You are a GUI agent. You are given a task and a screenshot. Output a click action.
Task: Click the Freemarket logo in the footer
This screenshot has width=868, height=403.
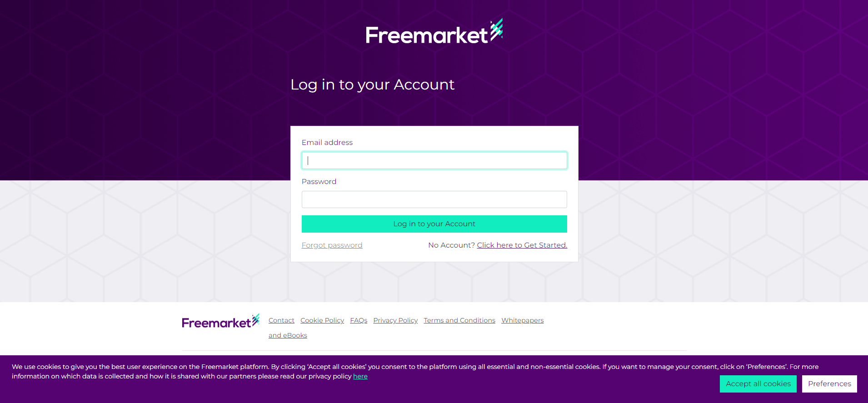[221, 321]
